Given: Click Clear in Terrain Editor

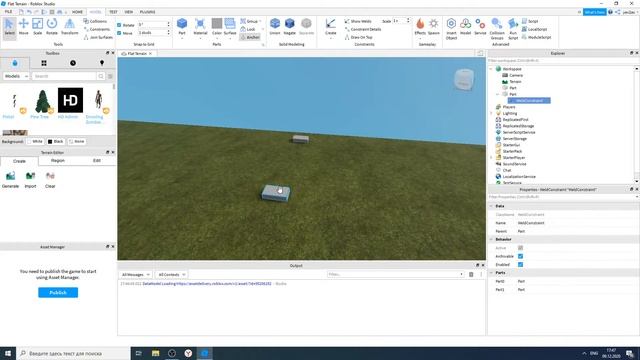Looking at the screenshot, I should click(x=50, y=180).
